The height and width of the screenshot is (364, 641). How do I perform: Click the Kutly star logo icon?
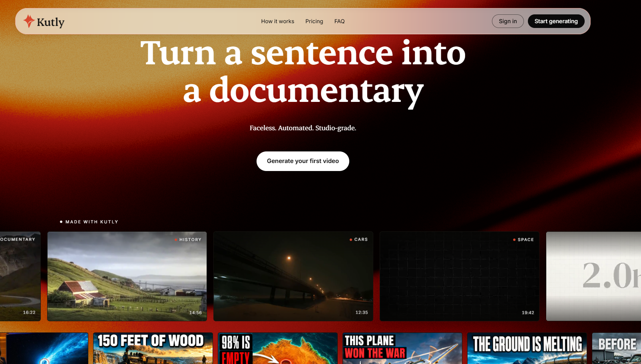pos(29,21)
